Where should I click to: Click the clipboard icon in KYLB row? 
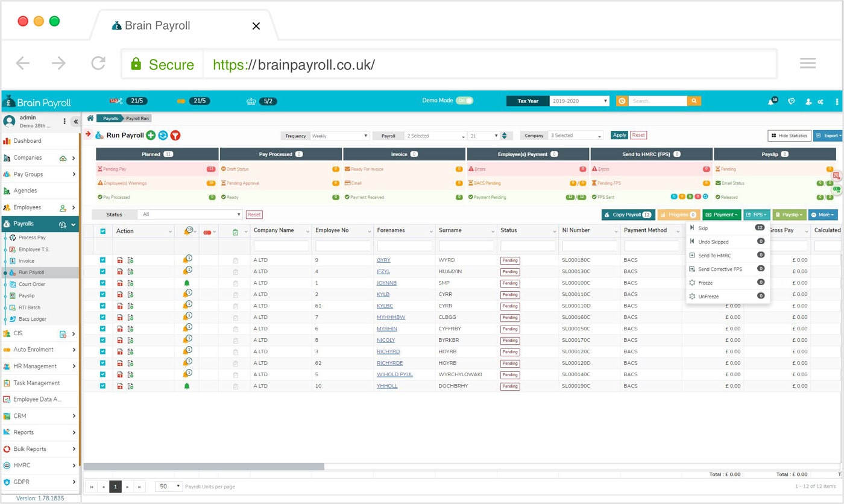tap(236, 294)
